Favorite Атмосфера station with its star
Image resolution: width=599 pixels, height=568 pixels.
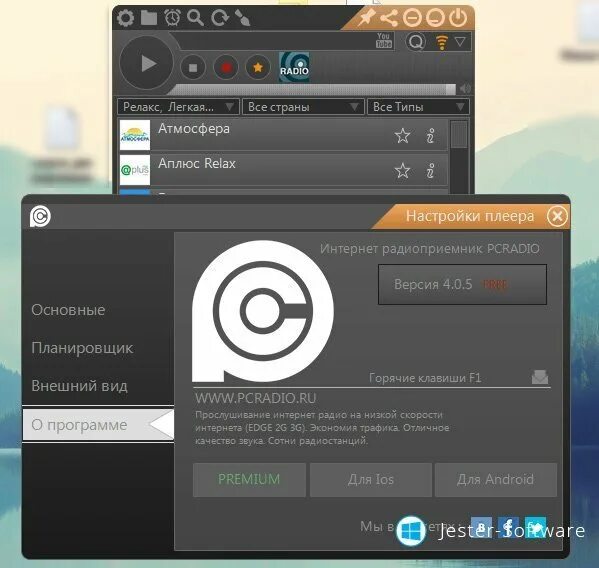coord(403,136)
